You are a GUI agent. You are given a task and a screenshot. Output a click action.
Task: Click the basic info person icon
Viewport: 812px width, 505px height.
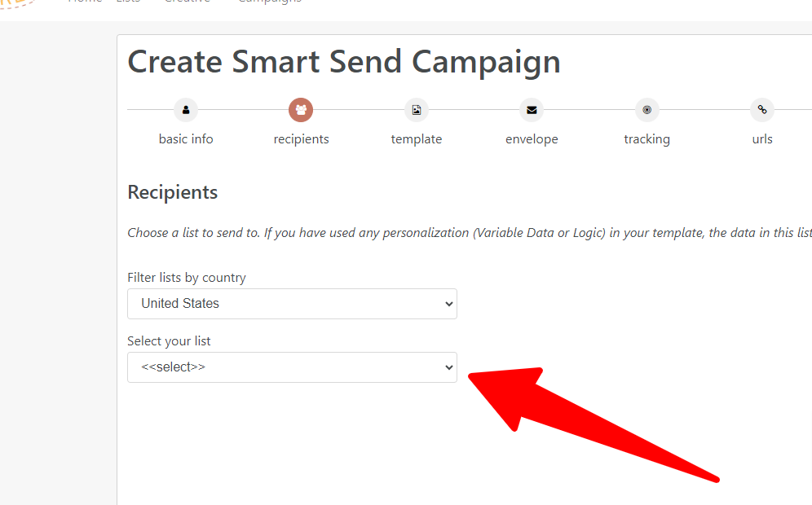coord(186,110)
